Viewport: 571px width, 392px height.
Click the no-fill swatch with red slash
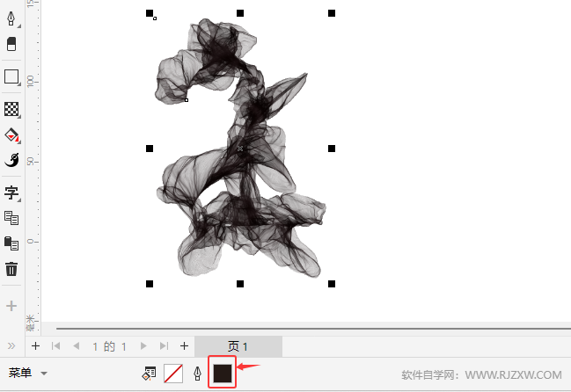click(x=173, y=374)
